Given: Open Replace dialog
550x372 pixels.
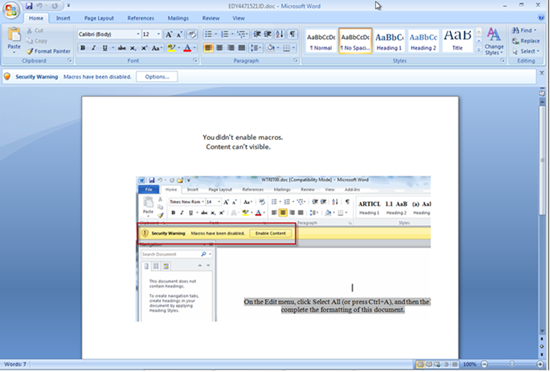Looking at the screenshot, I should tap(525, 41).
